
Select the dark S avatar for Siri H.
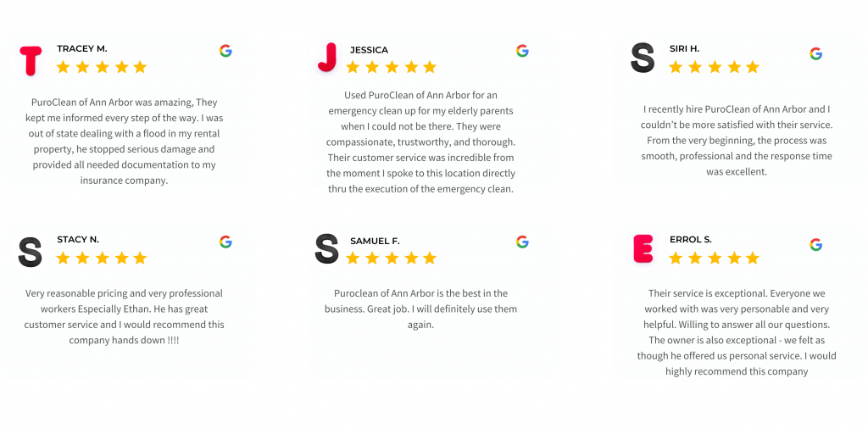pyautogui.click(x=643, y=58)
